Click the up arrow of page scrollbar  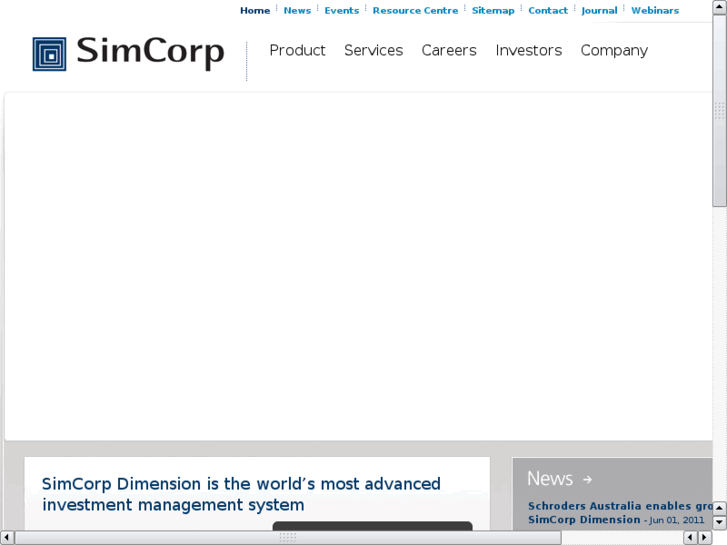pos(720,7)
